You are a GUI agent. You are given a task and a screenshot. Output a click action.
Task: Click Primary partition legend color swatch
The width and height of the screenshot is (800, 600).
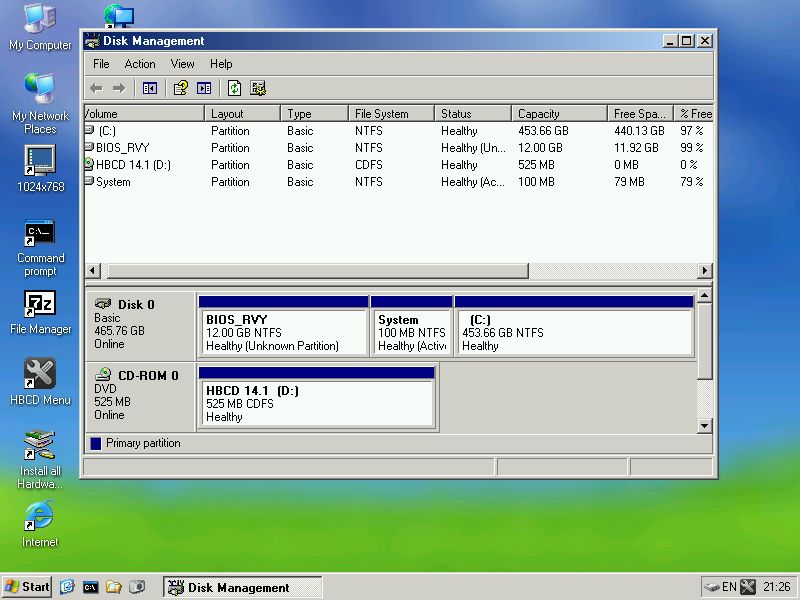tap(95, 443)
